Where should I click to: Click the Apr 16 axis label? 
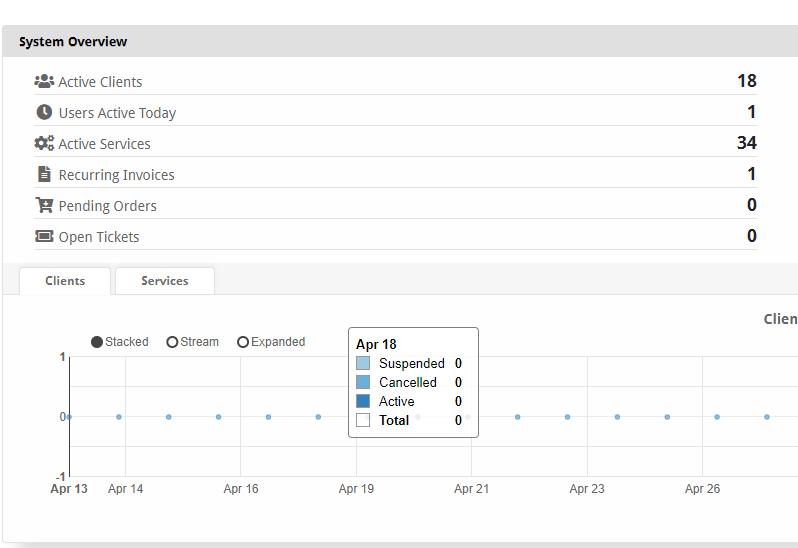(241, 489)
